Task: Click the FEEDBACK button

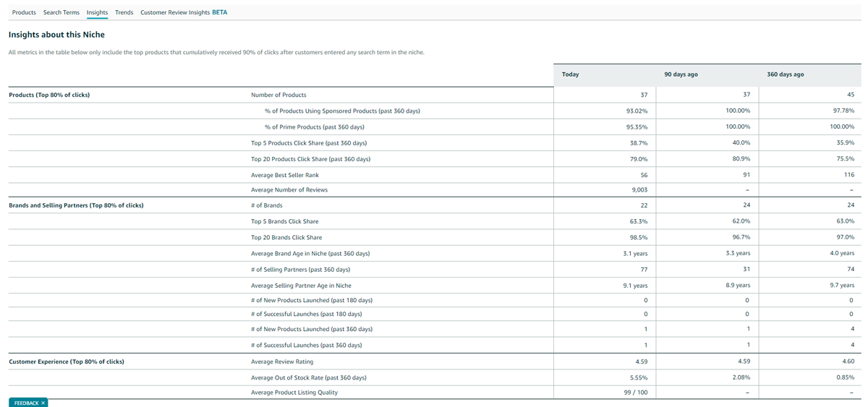Action: coord(25,403)
